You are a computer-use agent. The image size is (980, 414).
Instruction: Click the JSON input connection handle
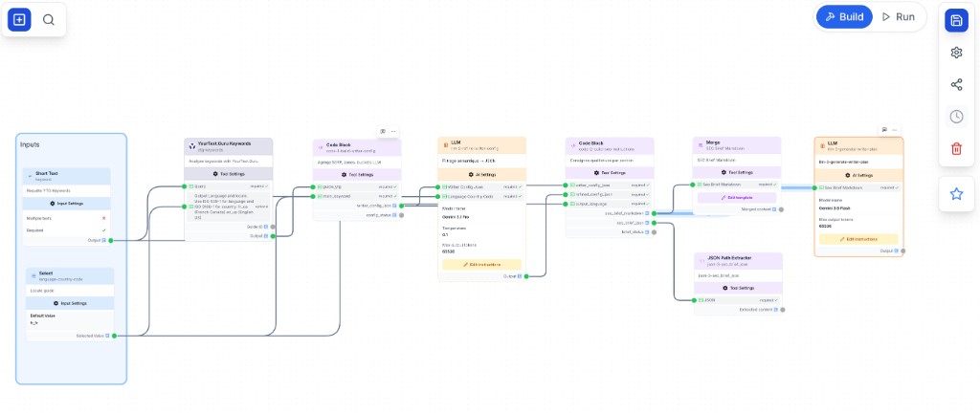[695, 299]
